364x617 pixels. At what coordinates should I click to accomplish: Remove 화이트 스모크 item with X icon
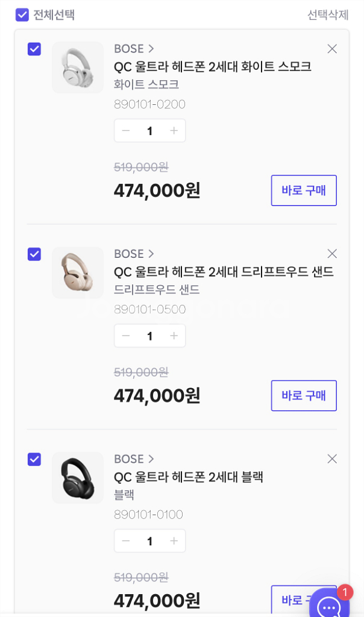click(332, 49)
